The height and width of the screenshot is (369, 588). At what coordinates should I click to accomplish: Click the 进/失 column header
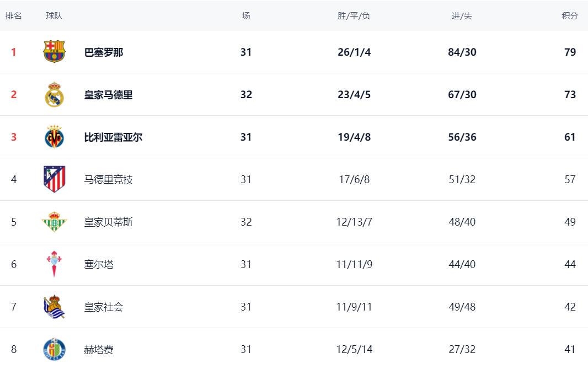[x=462, y=16]
